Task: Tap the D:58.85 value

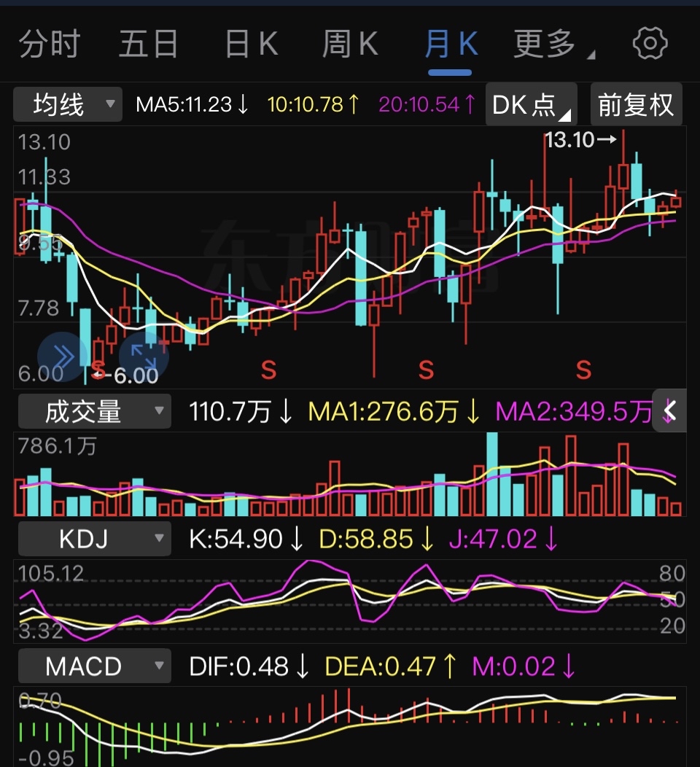Action: [377, 539]
